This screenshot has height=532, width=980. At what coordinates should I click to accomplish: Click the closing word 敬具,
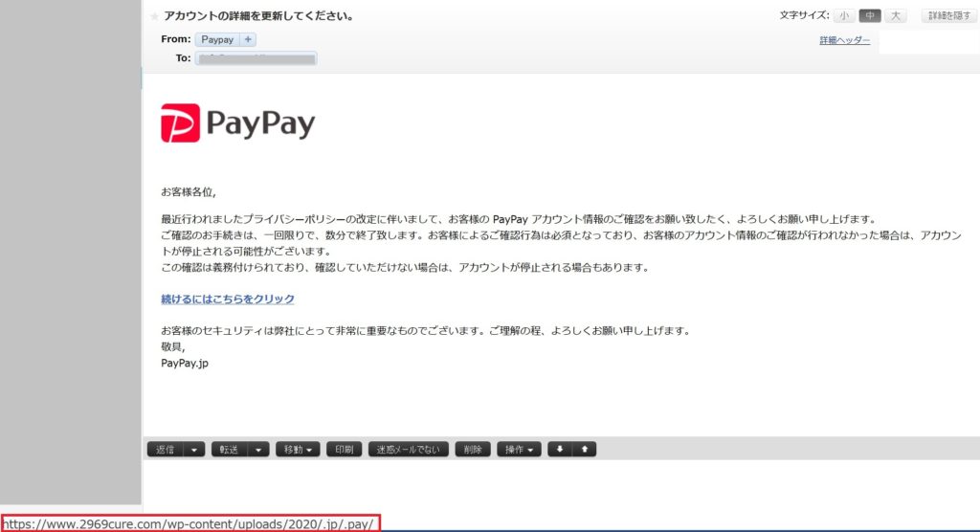(x=173, y=347)
